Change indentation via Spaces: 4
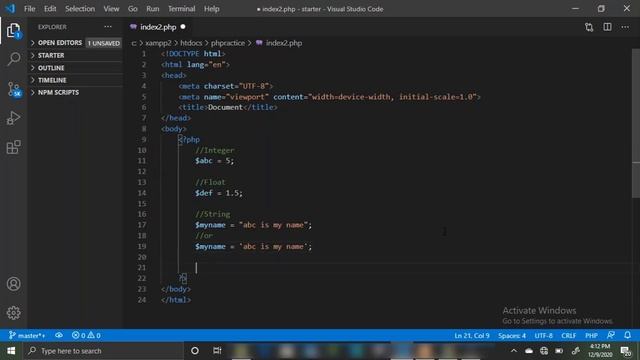640x360 pixels. [512, 336]
